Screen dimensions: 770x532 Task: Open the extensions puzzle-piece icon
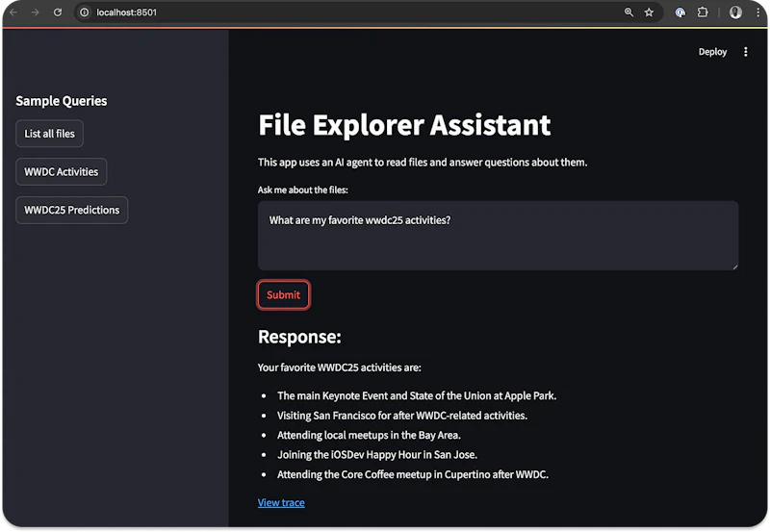703,13
